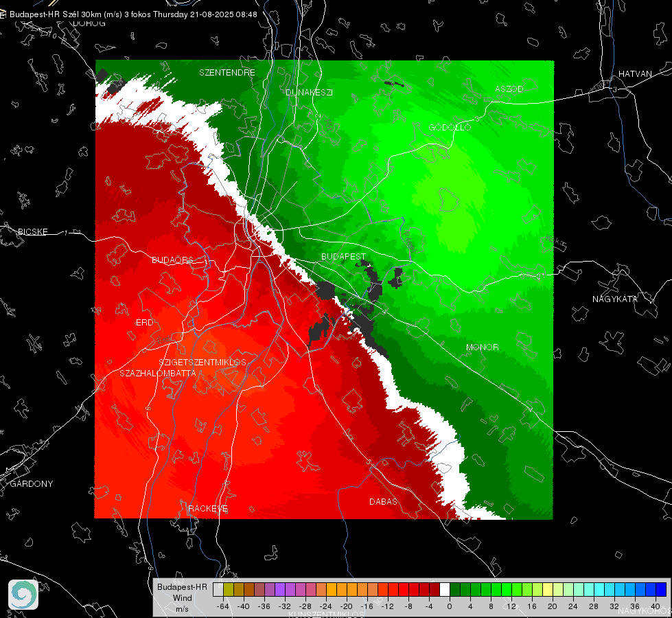Viewport: 672px width, 618px height.
Task: Click the HATVAN town label
Action: [635, 73]
